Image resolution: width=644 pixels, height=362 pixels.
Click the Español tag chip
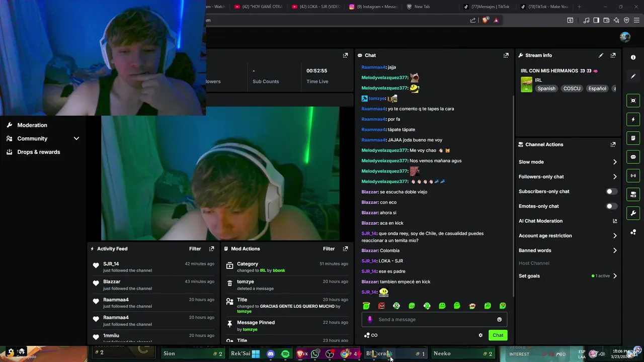pyautogui.click(x=597, y=88)
